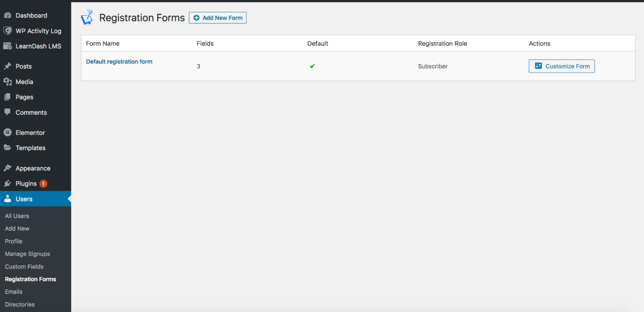Click the Users person icon
This screenshot has height=312, width=644.
pos(9,198)
